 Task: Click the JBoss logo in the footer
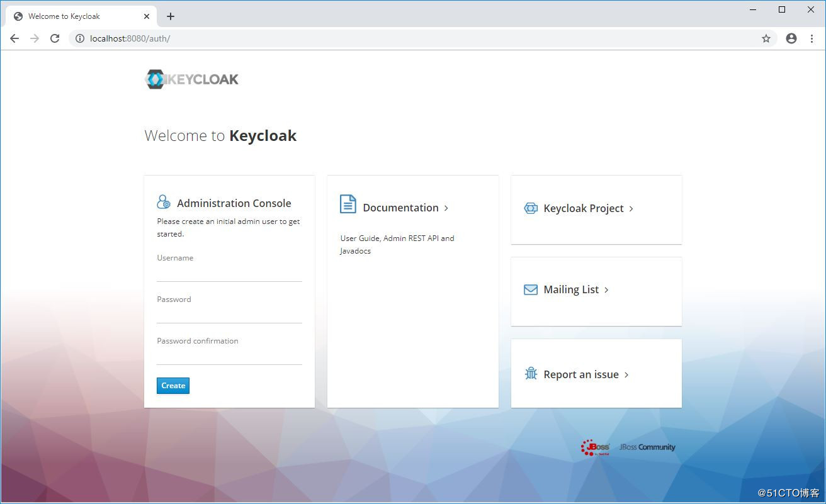(595, 447)
